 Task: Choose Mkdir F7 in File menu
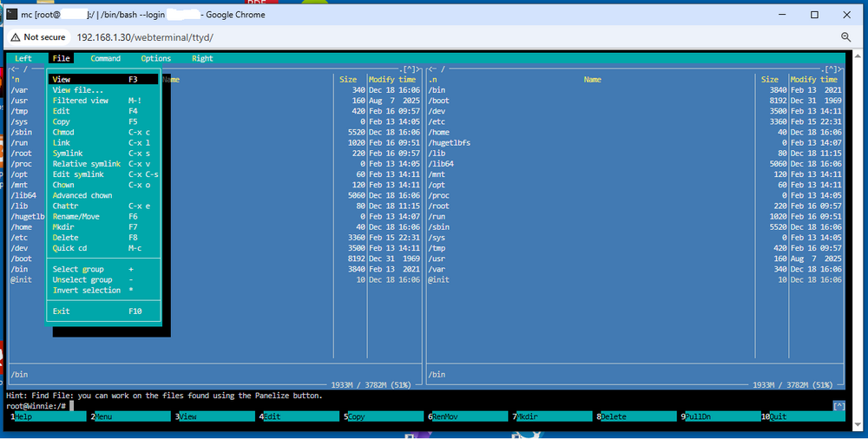coord(103,227)
